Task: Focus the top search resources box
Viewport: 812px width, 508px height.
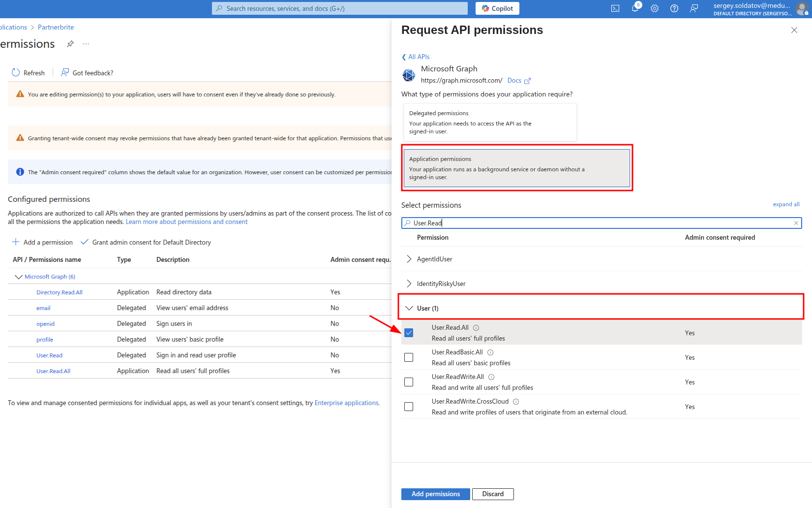Action: 340,8
